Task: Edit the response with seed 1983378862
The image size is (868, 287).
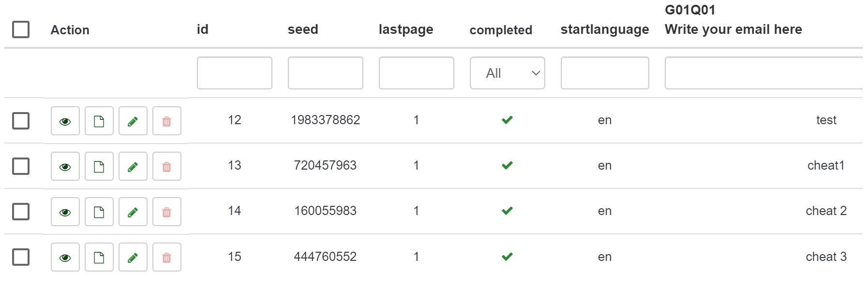Action: point(133,121)
